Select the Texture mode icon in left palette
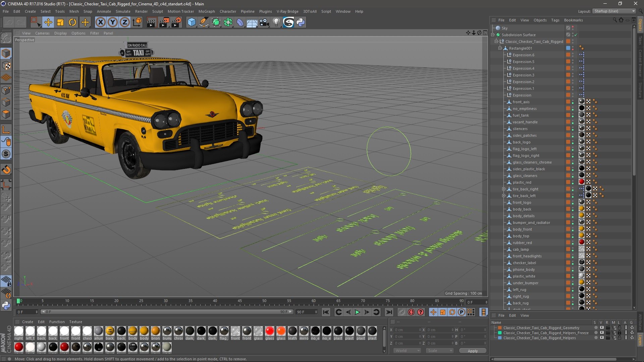 pos(6,65)
